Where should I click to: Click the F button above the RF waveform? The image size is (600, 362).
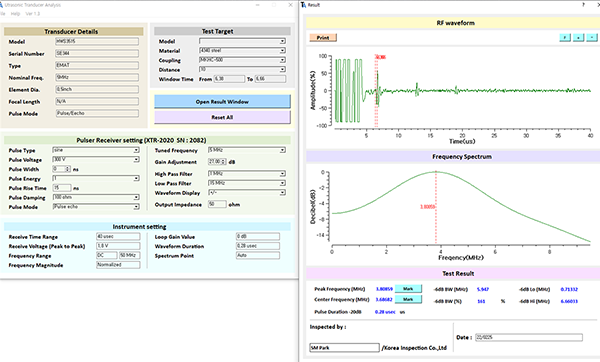pos(565,38)
